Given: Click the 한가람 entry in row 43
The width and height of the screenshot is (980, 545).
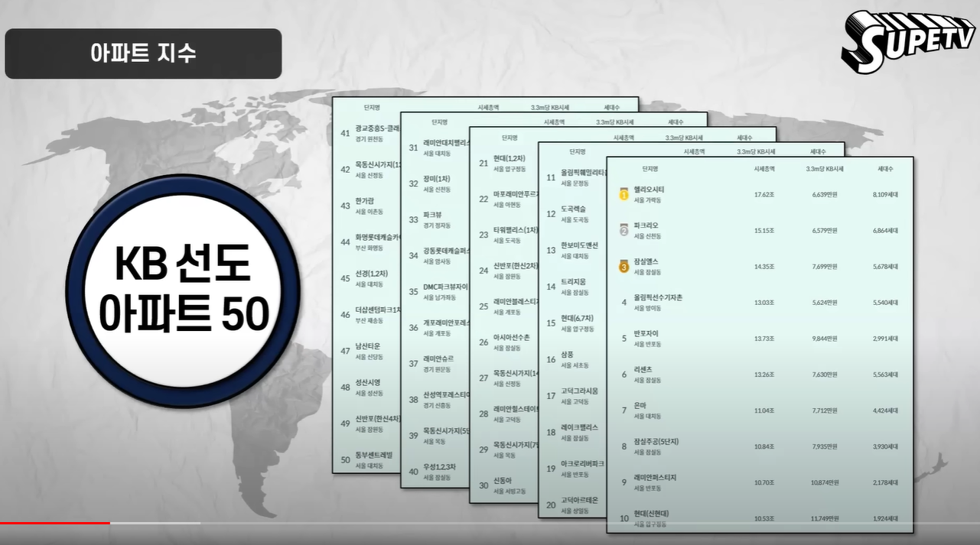Looking at the screenshot, I should tap(364, 201).
